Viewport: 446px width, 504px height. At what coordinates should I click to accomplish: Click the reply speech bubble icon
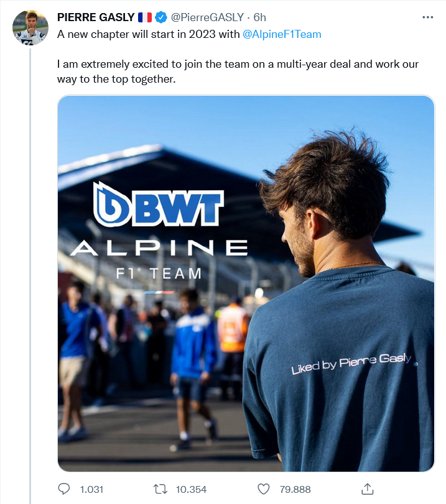tap(63, 489)
